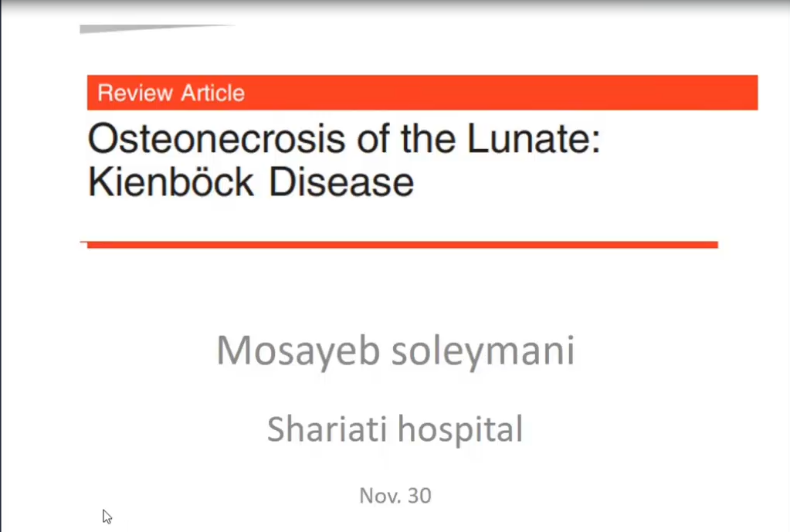Viewport: 790px width, 532px height.
Task: Select the word "Kienböck" in the title
Action: (171, 181)
